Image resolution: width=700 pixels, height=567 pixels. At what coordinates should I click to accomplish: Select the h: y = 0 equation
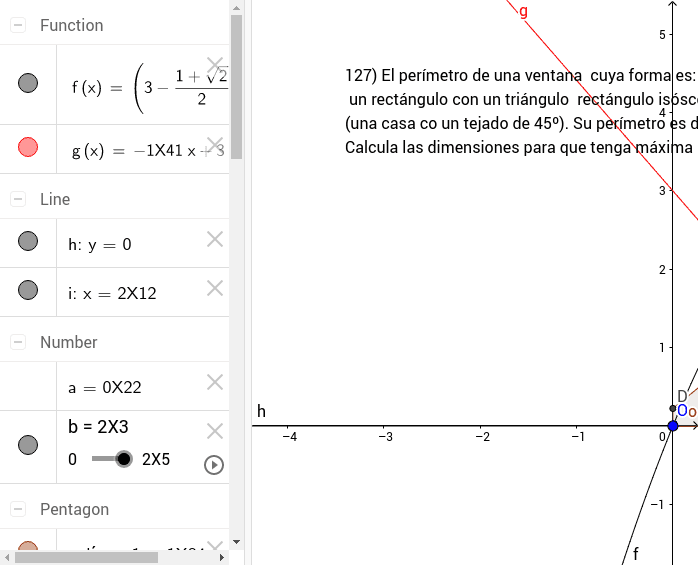click(x=100, y=245)
